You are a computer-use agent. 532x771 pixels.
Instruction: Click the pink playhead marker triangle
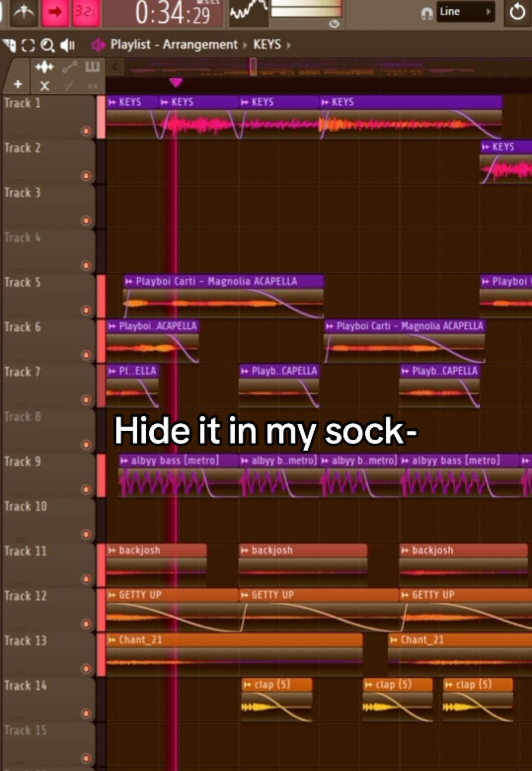tap(176, 82)
